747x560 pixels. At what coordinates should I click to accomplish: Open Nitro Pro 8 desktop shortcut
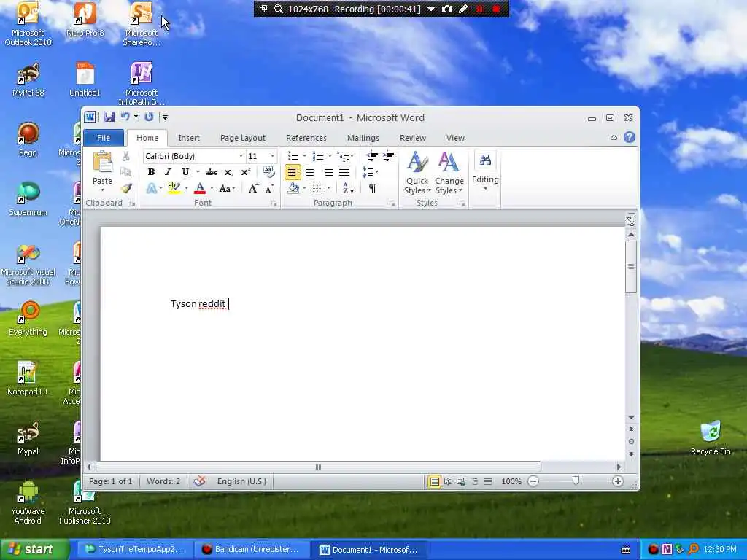pyautogui.click(x=85, y=20)
